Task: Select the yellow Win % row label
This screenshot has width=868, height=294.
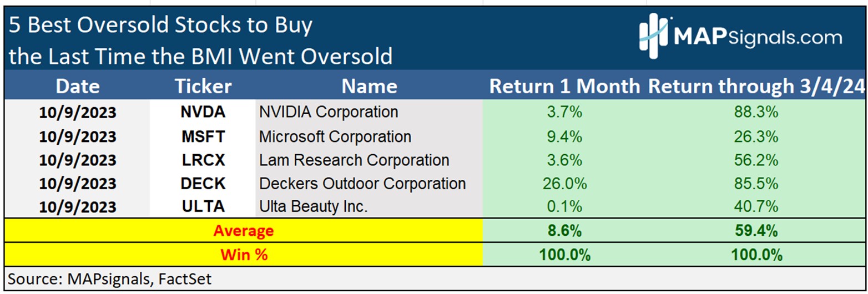Action: [243, 255]
